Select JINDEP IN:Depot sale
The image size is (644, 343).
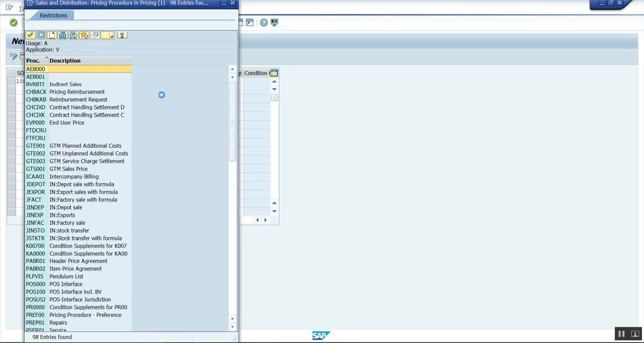[78, 208]
